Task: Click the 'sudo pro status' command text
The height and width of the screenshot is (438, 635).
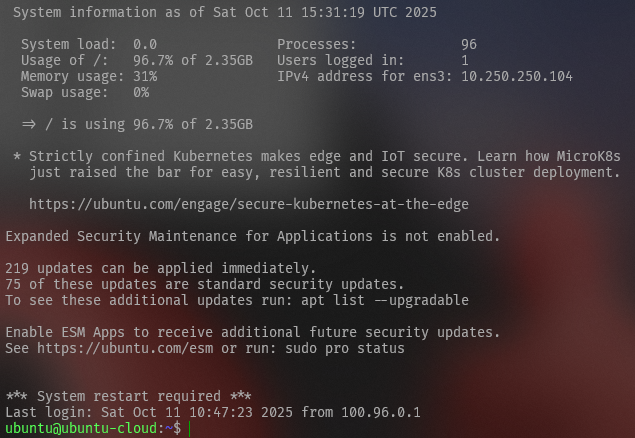Action: (345, 349)
